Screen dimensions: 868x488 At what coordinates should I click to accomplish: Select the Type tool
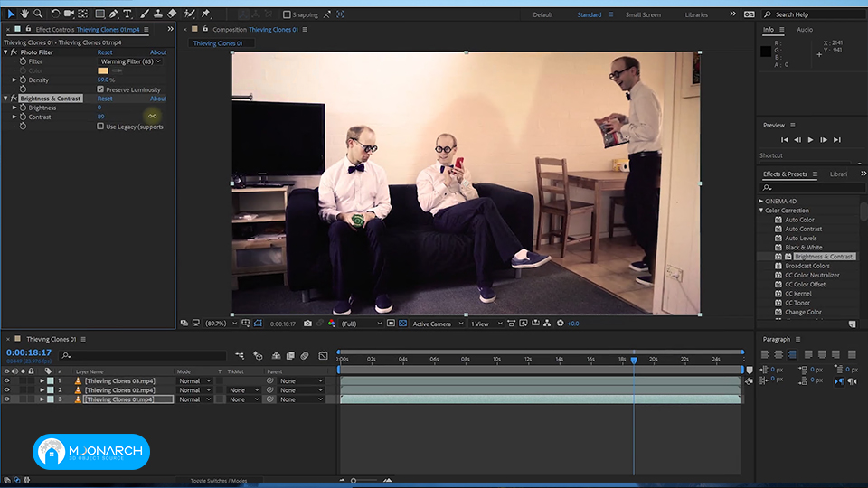coord(127,14)
